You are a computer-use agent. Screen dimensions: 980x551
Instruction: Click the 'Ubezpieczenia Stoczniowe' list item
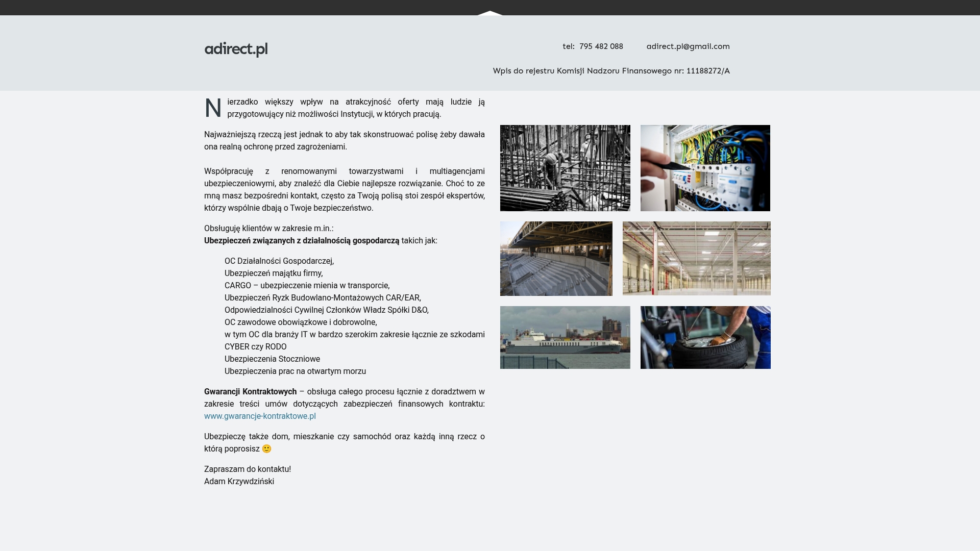tap(272, 359)
